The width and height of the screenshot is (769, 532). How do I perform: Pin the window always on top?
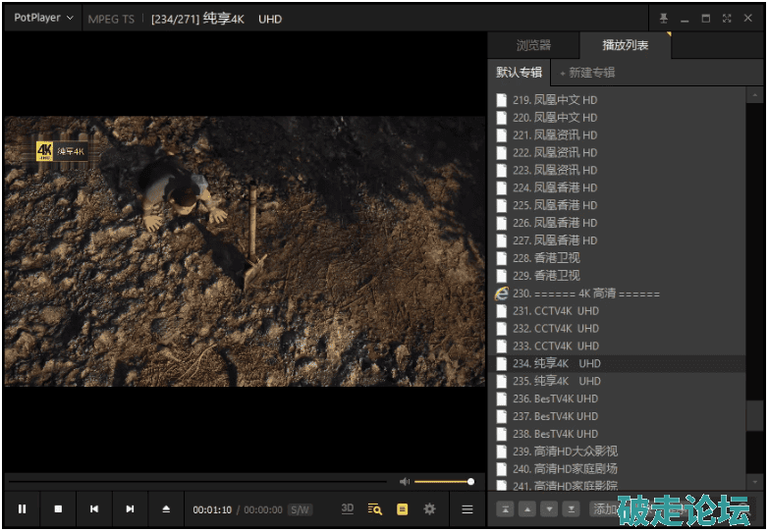pyautogui.click(x=663, y=18)
